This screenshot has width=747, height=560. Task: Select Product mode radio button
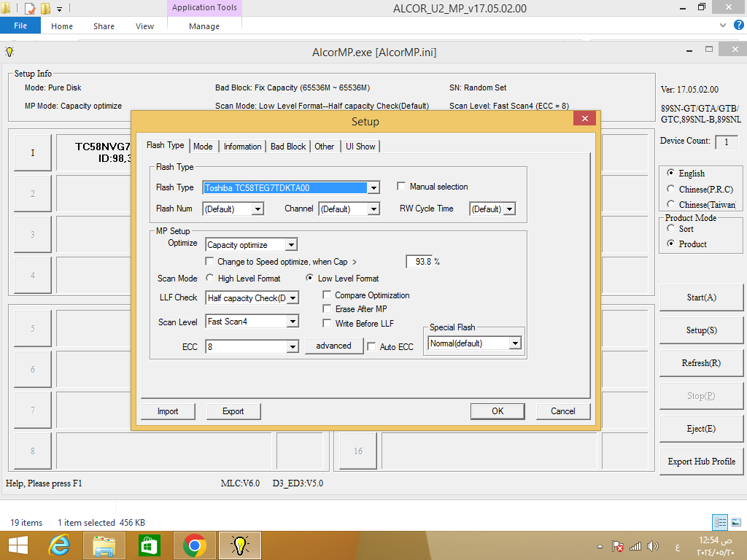pos(671,244)
